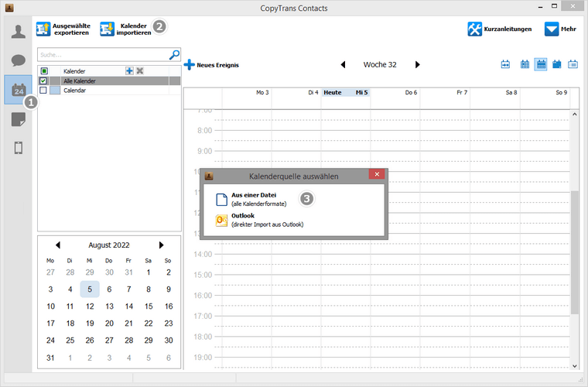The width and height of the screenshot is (588, 387).
Task: Click the Woche 32 label
Action: click(380, 64)
